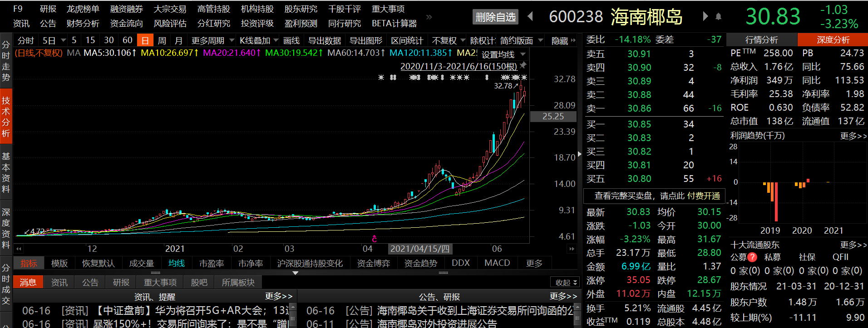Pin the date range with pushpin icon
868x328 pixels.
pos(523,66)
